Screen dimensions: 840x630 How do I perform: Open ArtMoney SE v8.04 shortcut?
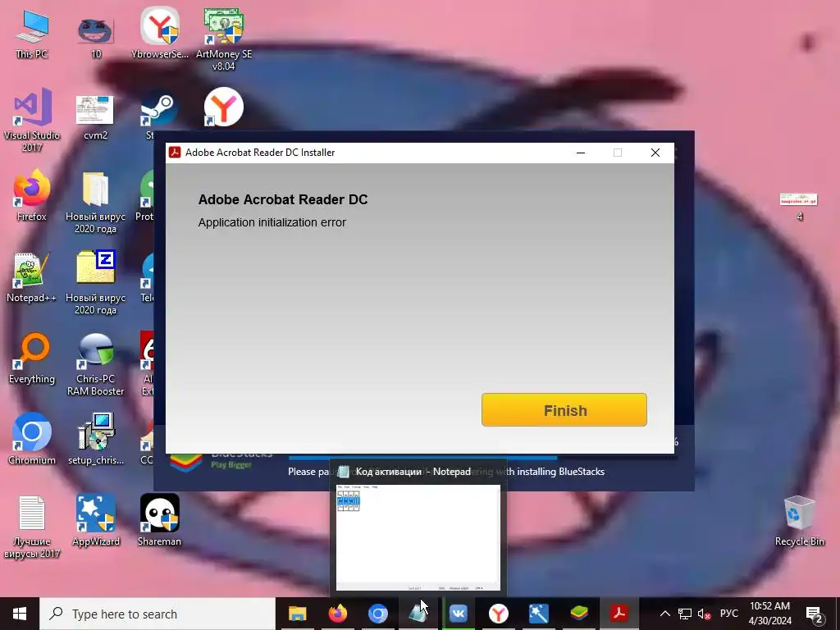point(224,39)
